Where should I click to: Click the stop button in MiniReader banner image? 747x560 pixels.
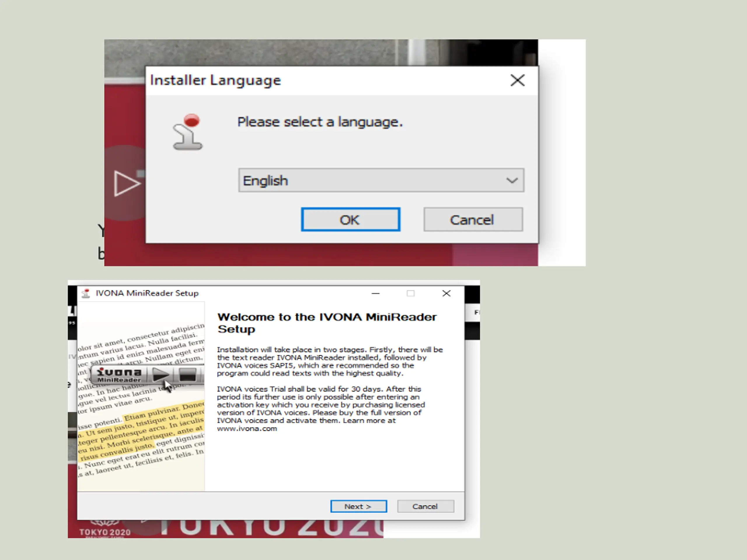pyautogui.click(x=187, y=375)
